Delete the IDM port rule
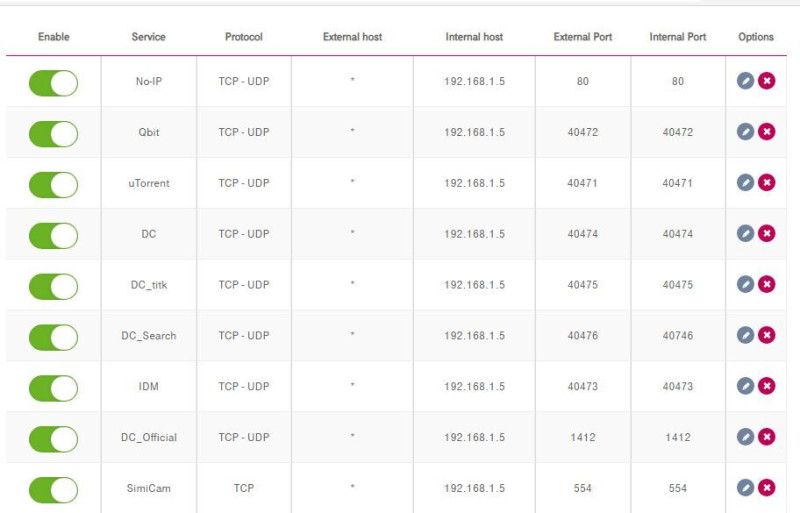 coord(767,386)
